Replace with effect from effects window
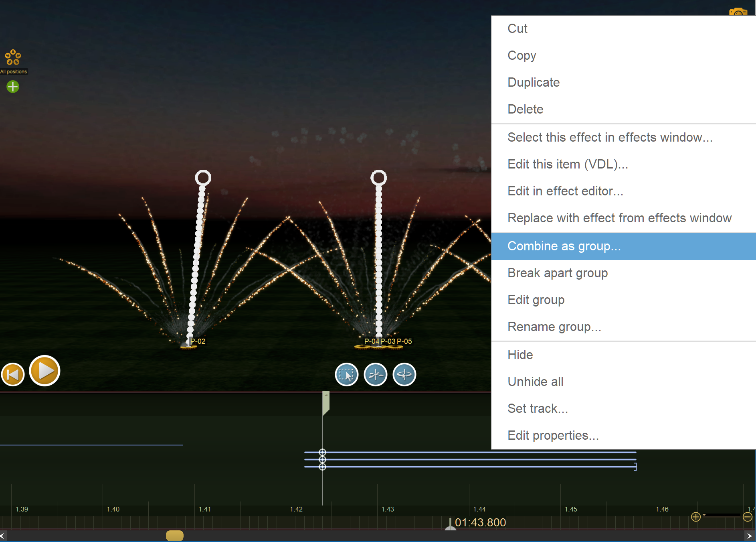This screenshot has height=542, width=756. (624, 218)
